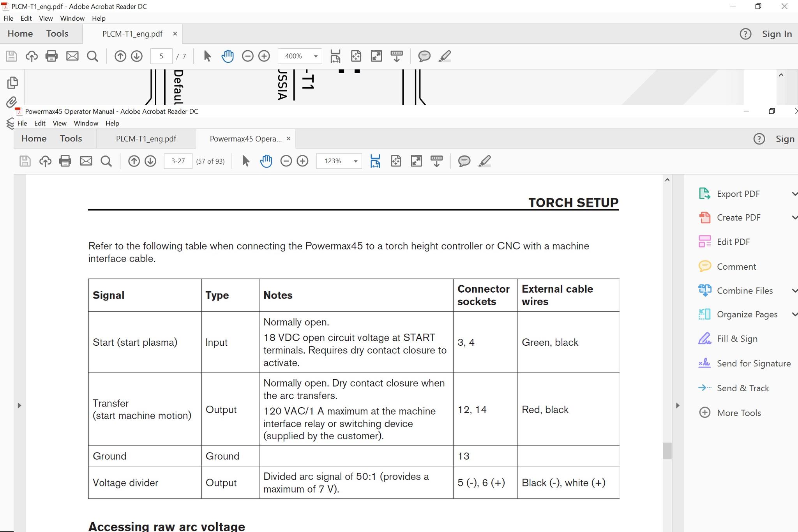Image resolution: width=798 pixels, height=532 pixels.
Task: Switch to the PLCM-T1_eng.pdf tab in lower window
Action: 146,139
